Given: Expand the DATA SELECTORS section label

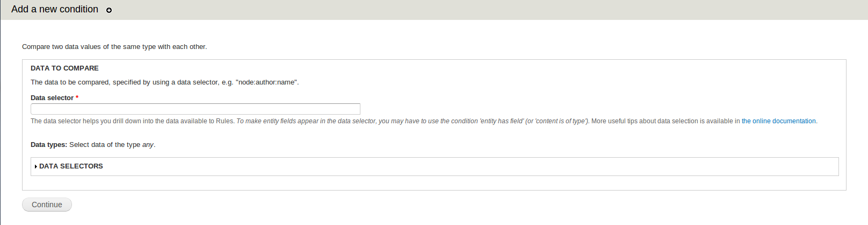Looking at the screenshot, I should (x=71, y=166).
